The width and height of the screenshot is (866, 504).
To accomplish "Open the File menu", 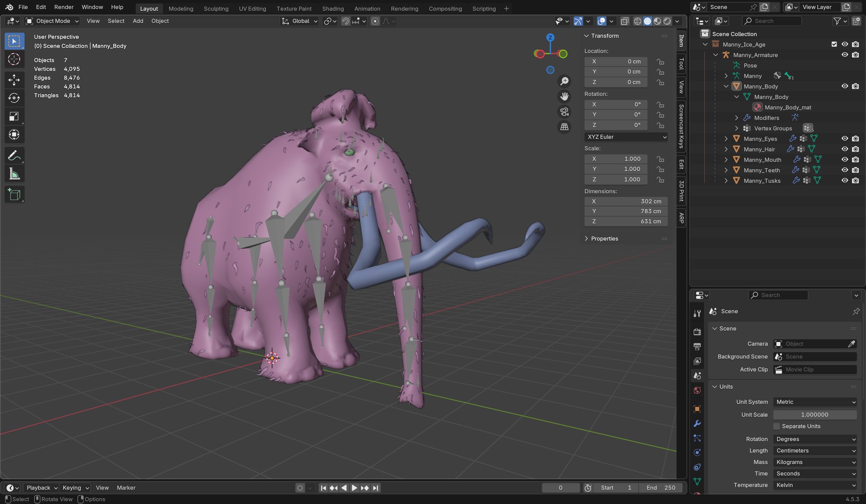I will coord(23,7).
